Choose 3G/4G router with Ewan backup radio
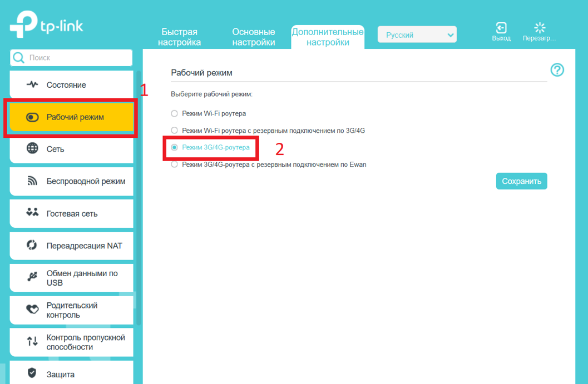588x384 pixels. tap(174, 164)
